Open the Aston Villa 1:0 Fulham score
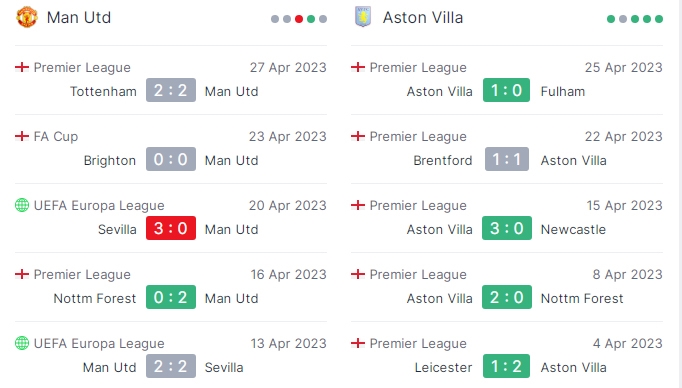 click(x=506, y=90)
